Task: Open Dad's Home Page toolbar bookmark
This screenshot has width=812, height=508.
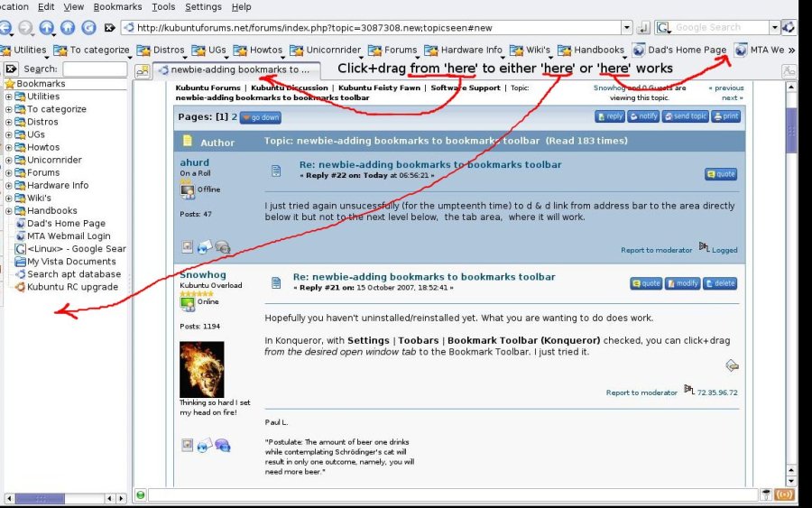Action: pos(678,50)
